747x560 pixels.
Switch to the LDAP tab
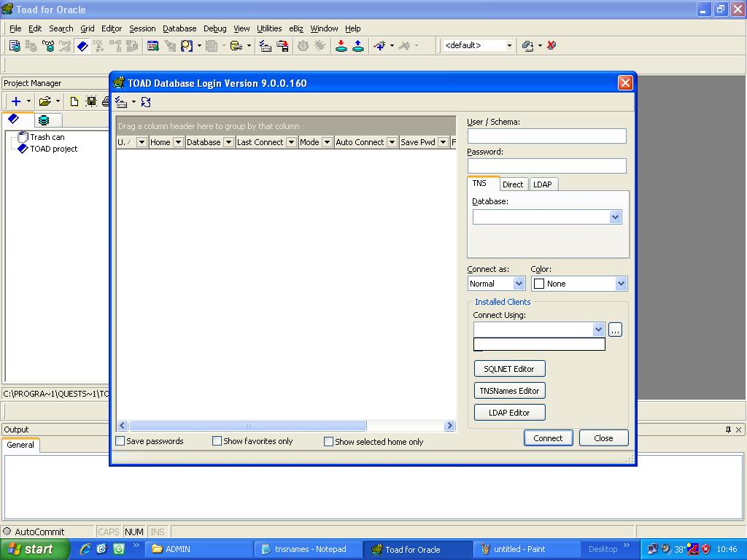[542, 184]
